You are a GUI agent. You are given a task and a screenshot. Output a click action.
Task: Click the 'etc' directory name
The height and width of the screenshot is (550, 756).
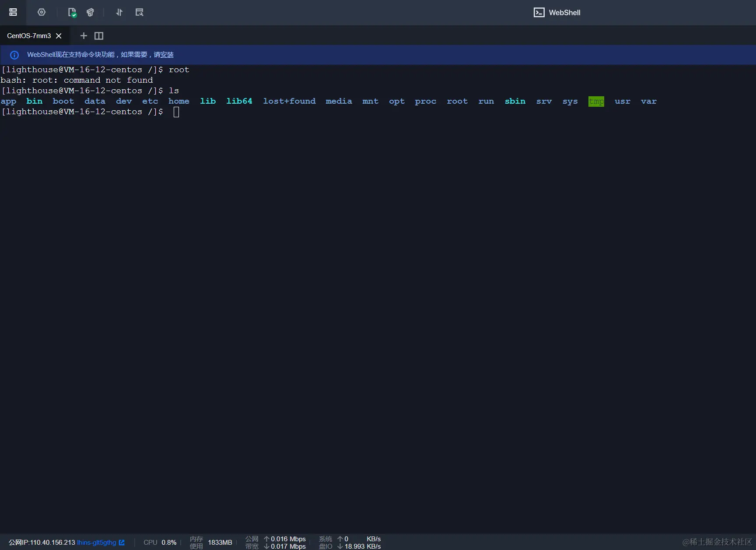(x=150, y=102)
